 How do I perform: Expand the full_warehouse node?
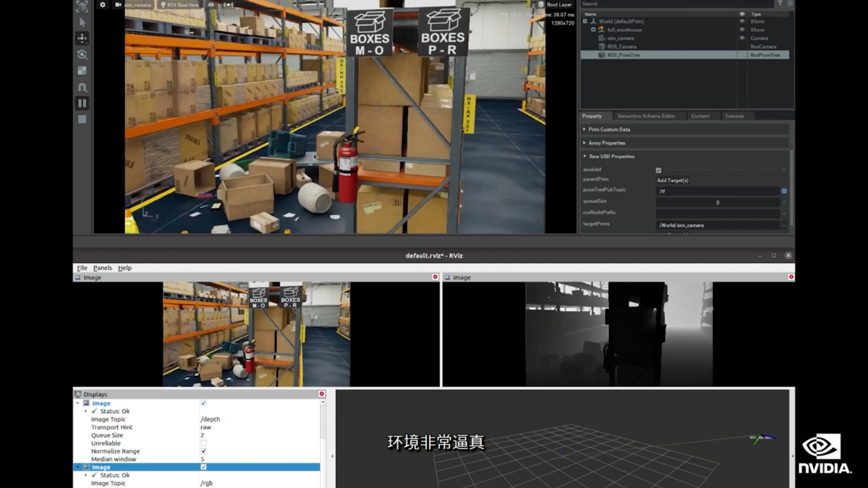click(x=593, y=30)
